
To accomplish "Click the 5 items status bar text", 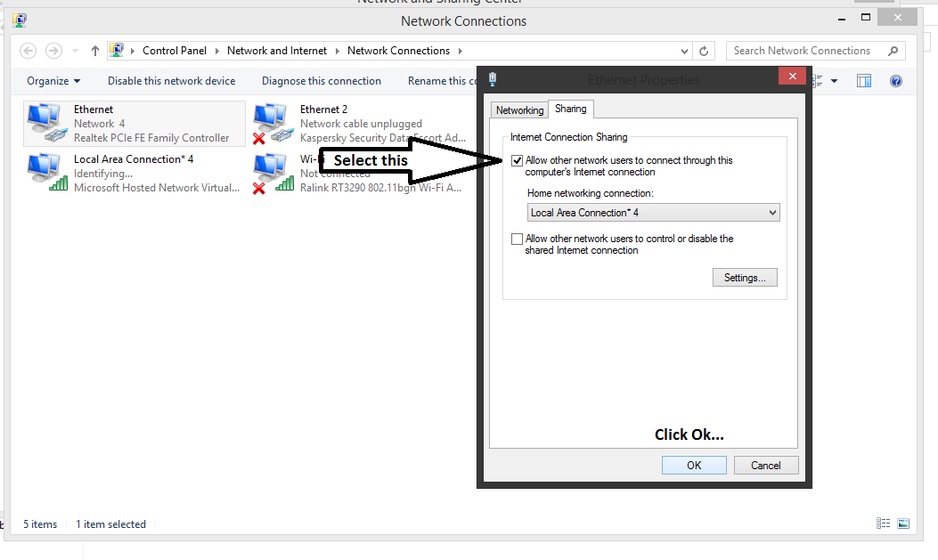I will pos(40,524).
